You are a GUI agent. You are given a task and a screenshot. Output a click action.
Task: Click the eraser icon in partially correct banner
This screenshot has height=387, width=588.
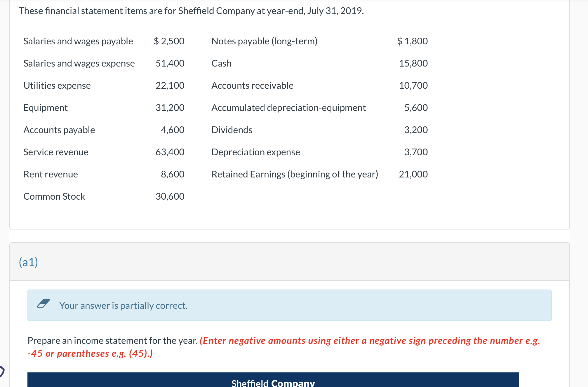pyautogui.click(x=43, y=304)
